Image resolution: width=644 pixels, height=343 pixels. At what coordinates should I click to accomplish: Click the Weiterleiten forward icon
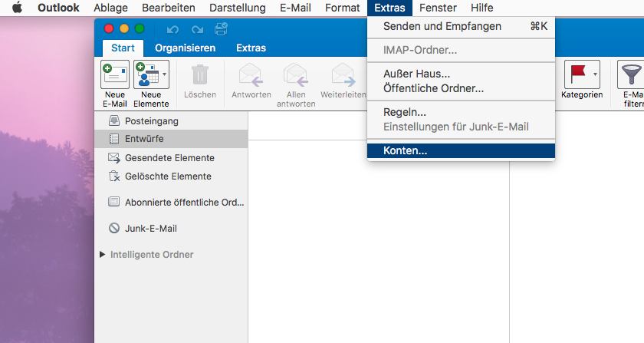click(x=342, y=74)
